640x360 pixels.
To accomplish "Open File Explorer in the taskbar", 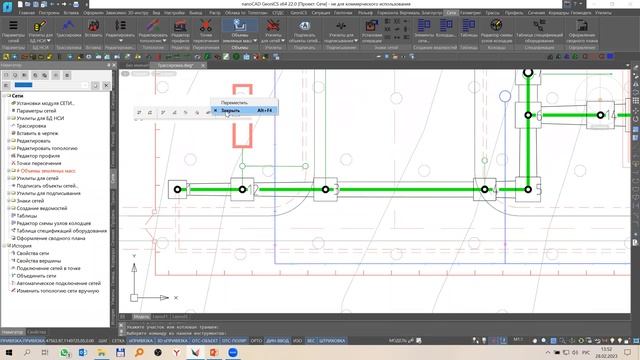I will (101, 352).
